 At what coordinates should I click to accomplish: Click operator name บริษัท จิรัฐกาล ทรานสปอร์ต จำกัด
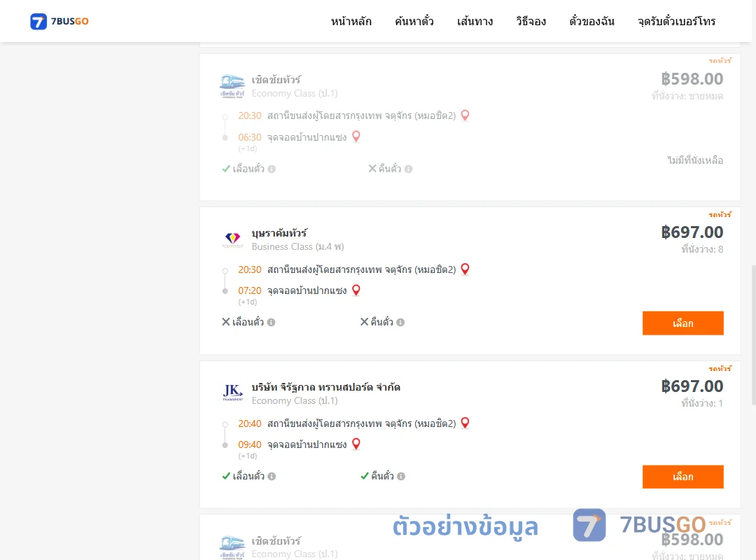(325, 387)
